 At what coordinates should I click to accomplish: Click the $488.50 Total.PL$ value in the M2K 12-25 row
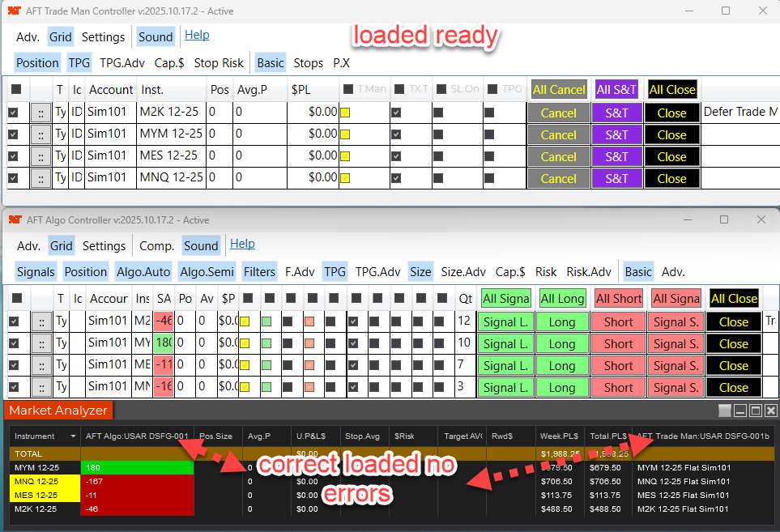(x=605, y=509)
